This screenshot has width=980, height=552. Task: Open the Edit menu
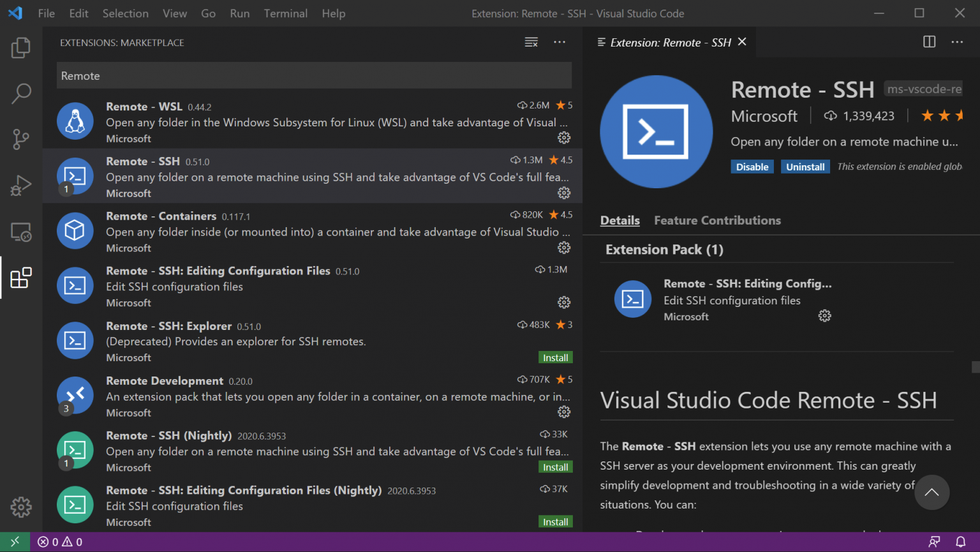[79, 13]
